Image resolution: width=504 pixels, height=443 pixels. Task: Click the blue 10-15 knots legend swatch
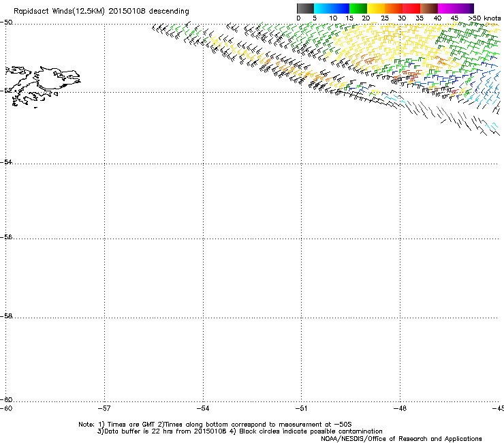pyautogui.click(x=340, y=8)
